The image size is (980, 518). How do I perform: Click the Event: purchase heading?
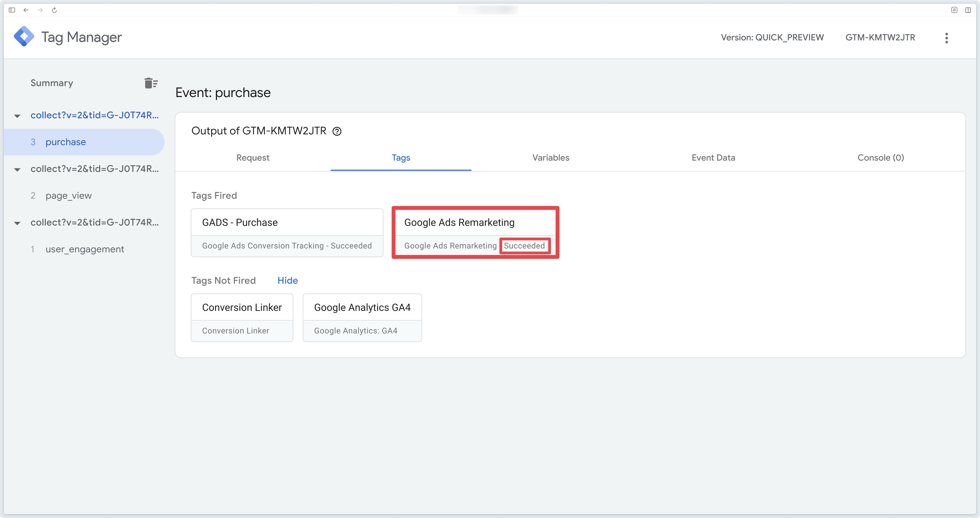tap(223, 93)
